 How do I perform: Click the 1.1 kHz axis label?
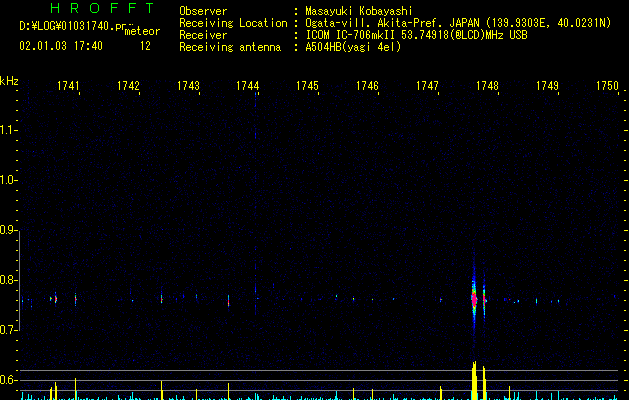[8, 130]
